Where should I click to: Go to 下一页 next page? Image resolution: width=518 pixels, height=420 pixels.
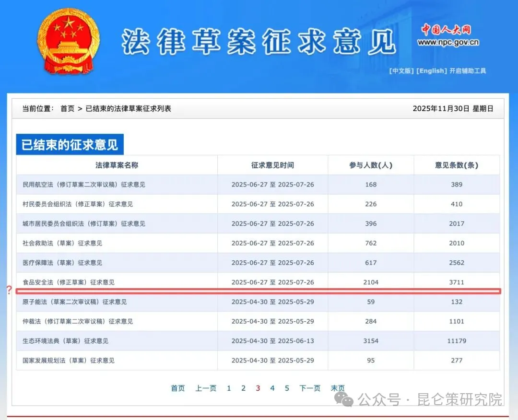[310, 388]
